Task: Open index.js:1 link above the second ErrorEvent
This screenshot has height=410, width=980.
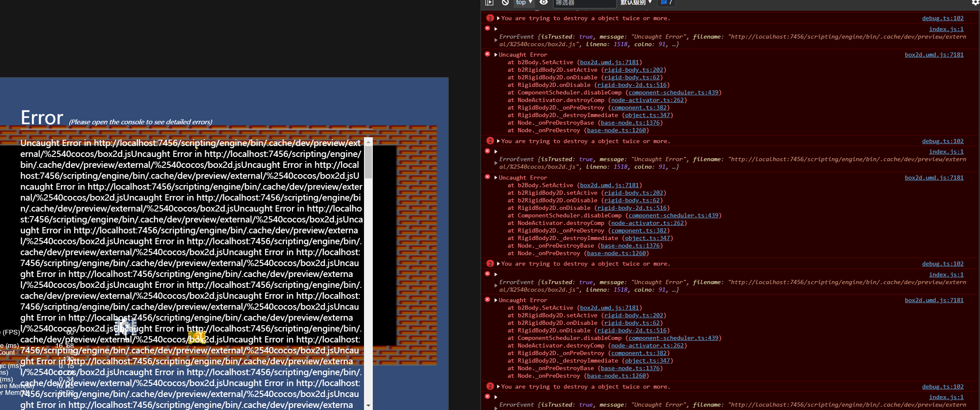Action: pos(946,152)
